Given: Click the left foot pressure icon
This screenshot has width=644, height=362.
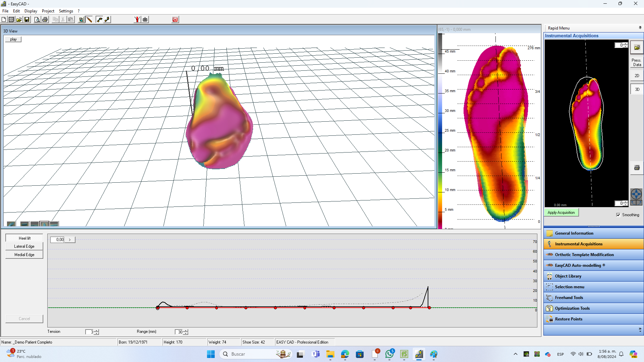Looking at the screenshot, I should pyautogui.click(x=100, y=19).
